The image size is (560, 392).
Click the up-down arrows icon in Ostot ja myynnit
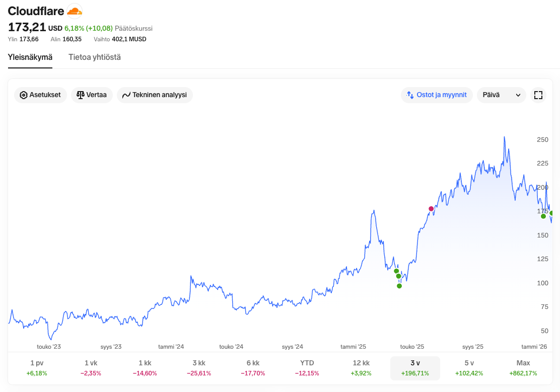410,95
